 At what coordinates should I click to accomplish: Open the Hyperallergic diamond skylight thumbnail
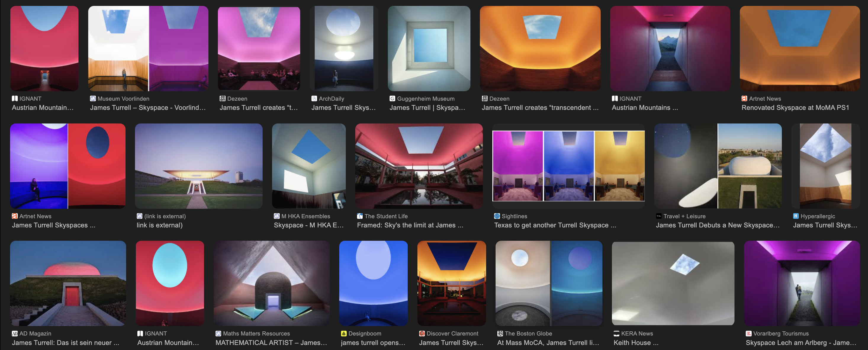[825, 166]
